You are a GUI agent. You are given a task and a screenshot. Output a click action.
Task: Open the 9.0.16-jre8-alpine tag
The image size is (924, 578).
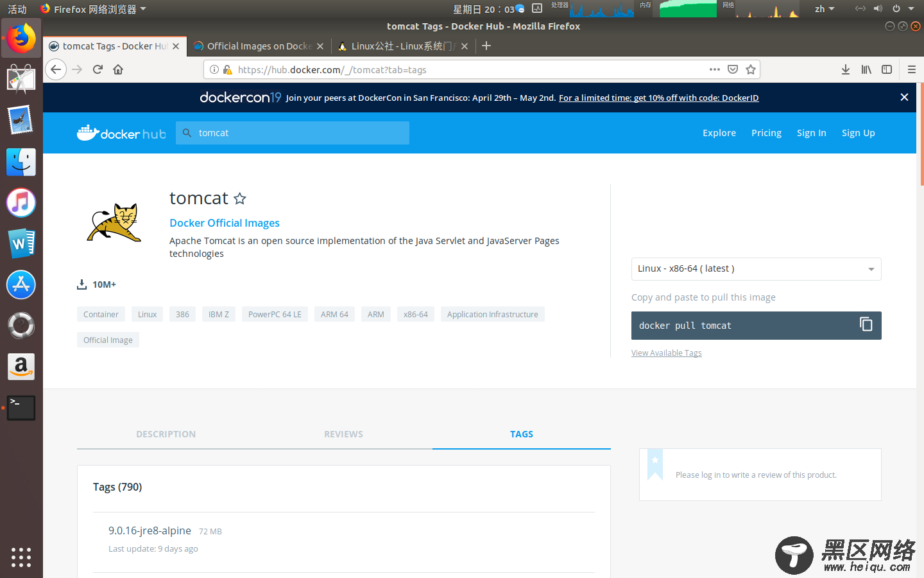point(150,530)
